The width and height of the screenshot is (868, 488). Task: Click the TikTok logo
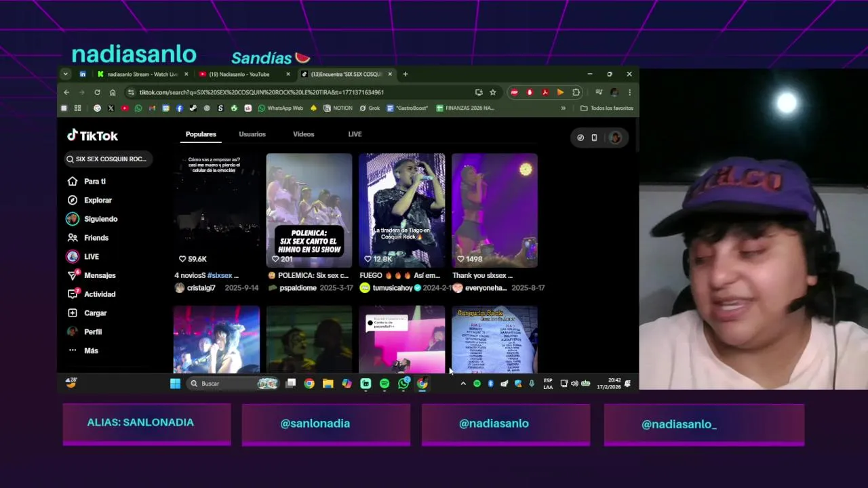click(93, 136)
